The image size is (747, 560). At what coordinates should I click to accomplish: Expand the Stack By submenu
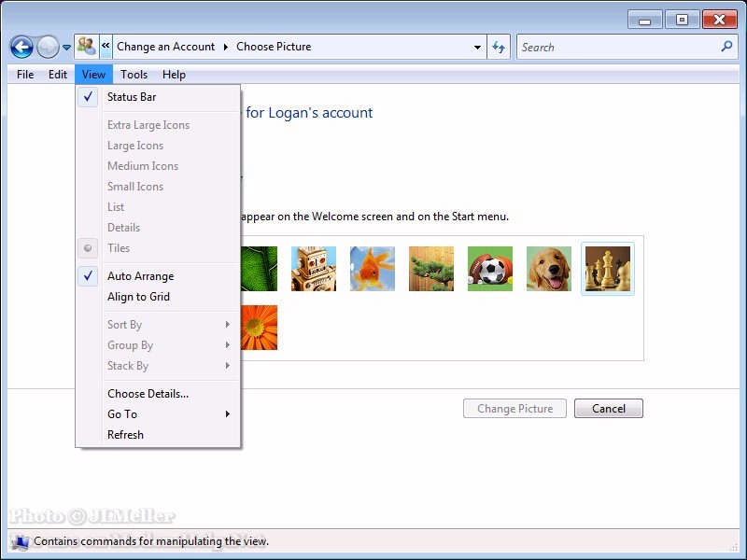[158, 366]
